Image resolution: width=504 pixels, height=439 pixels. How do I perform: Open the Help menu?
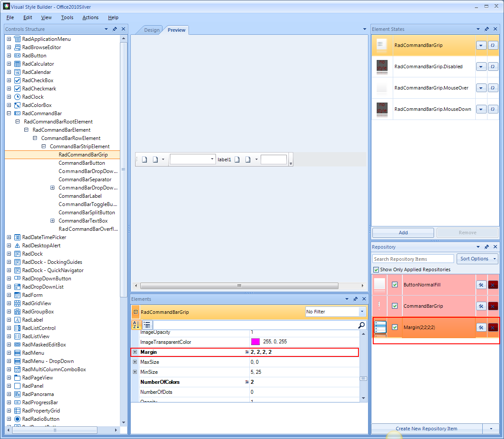pos(113,17)
